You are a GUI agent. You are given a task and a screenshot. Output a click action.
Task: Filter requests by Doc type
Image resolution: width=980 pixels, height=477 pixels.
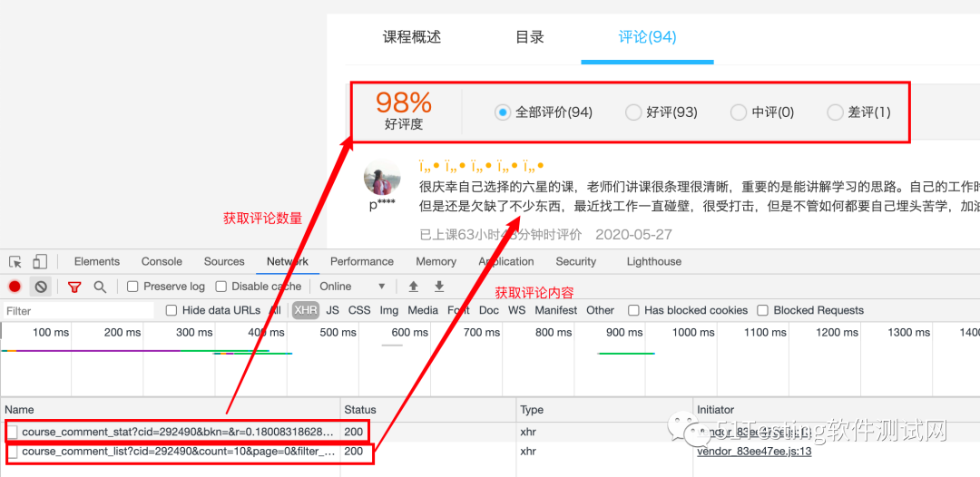[x=489, y=310]
